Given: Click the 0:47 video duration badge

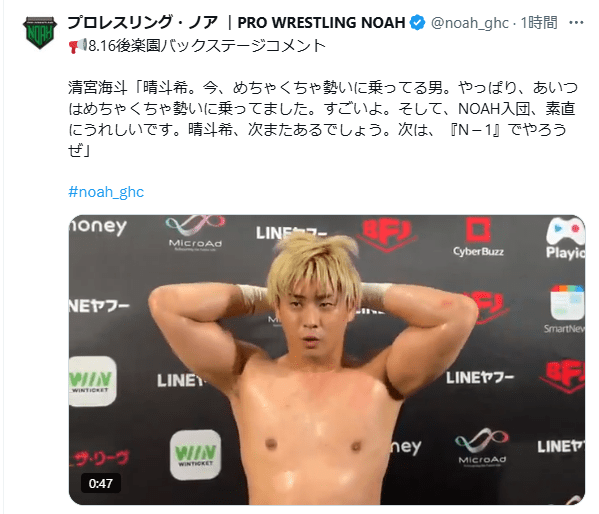Looking at the screenshot, I should [x=101, y=483].
